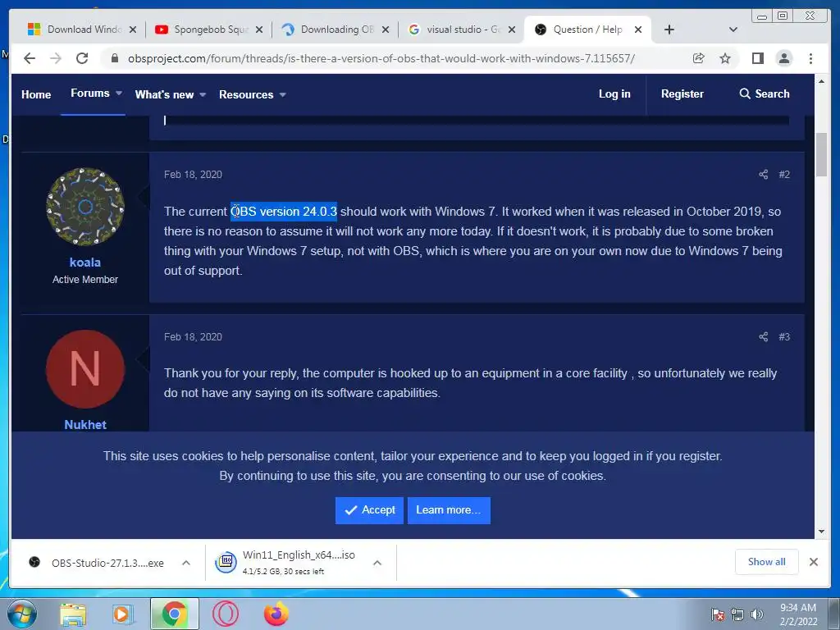Open koala's user profile link
The width and height of the screenshot is (840, 630).
85,262
